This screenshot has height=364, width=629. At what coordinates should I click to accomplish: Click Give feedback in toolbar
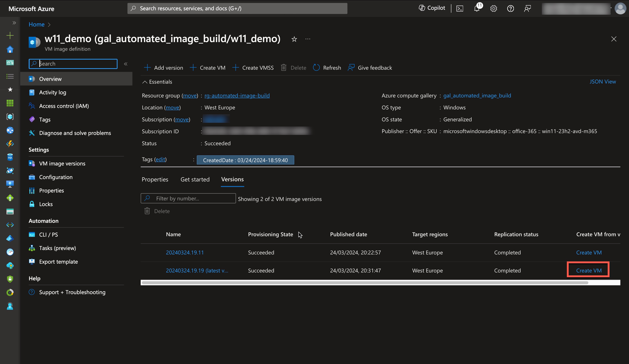(370, 68)
